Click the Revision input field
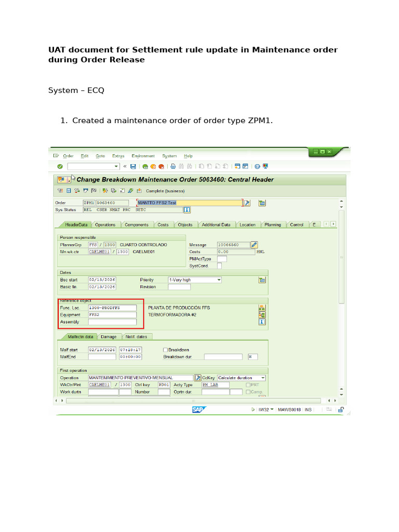This screenshot has width=399, height=532. tap(179, 287)
